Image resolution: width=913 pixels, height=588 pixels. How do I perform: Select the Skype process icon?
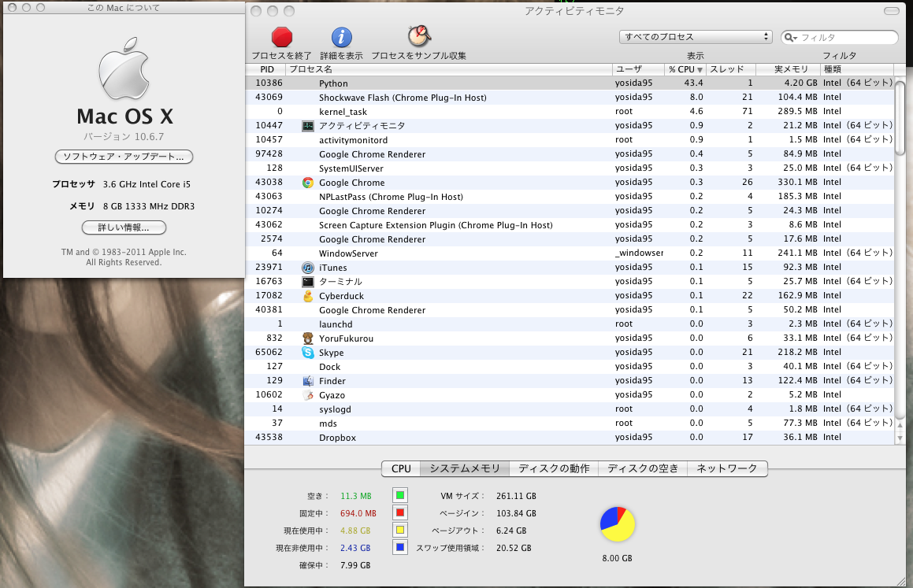tap(308, 353)
